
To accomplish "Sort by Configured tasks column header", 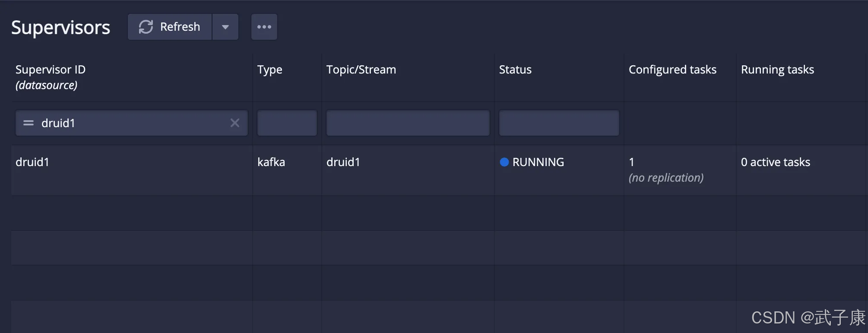I will coord(672,70).
